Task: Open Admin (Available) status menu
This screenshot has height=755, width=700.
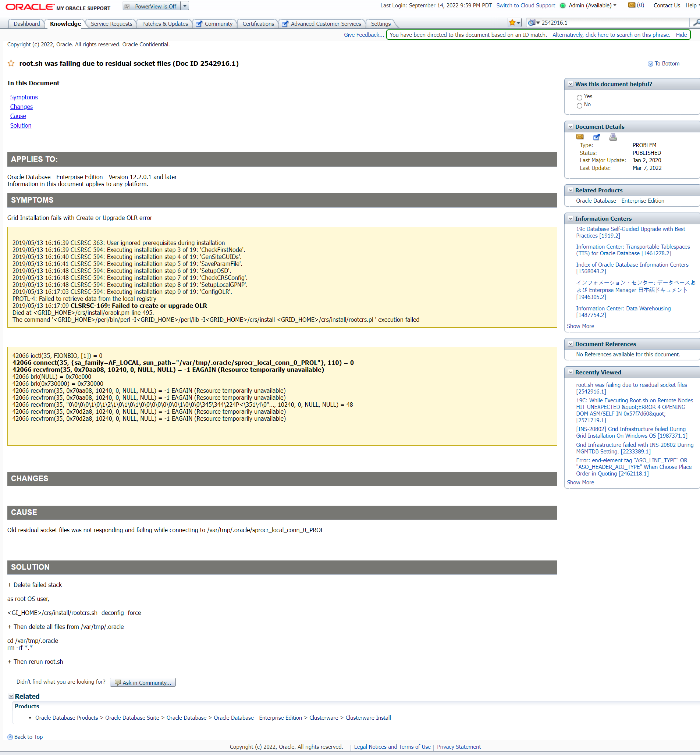Action: point(593,5)
